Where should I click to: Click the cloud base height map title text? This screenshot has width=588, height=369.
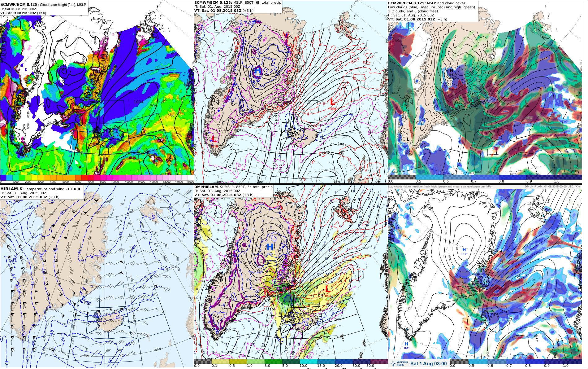[x=43, y=5]
